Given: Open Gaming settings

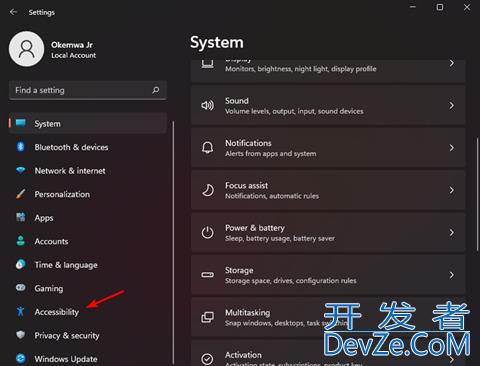Looking at the screenshot, I should 88,288.
